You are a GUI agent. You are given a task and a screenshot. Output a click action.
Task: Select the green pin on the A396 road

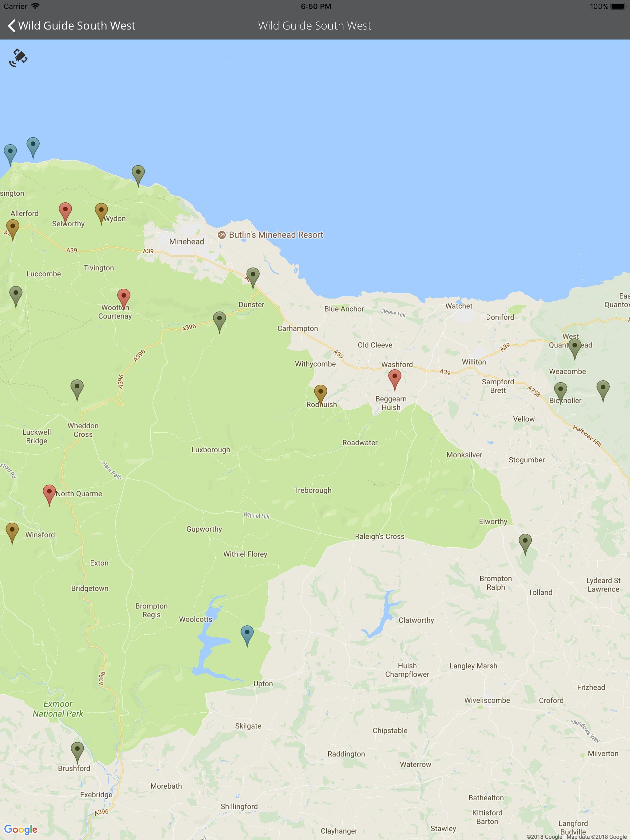point(219,323)
